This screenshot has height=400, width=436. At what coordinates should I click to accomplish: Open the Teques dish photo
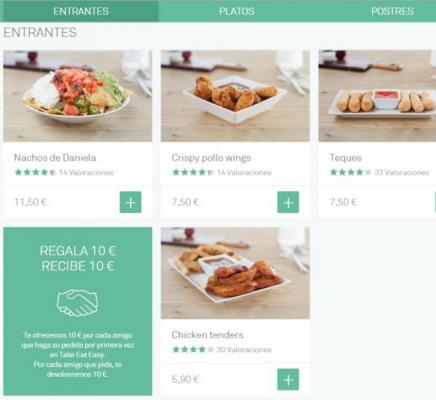pyautogui.click(x=377, y=96)
